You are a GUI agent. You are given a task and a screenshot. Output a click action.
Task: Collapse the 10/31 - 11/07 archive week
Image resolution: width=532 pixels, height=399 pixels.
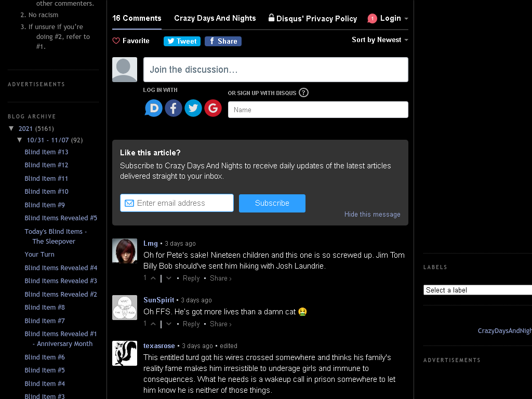pyautogui.click(x=20, y=140)
